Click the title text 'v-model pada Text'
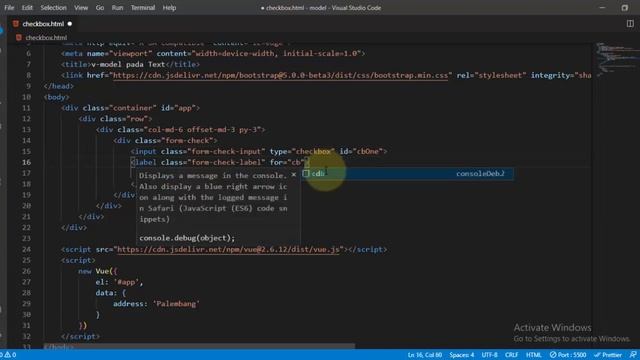The width and height of the screenshot is (640, 360). [128, 64]
